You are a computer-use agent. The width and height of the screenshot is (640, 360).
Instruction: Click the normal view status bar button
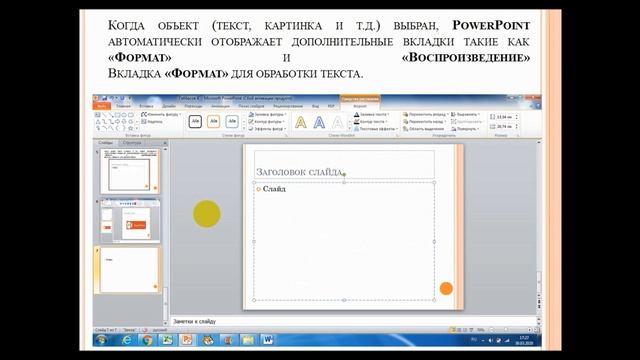[452, 329]
